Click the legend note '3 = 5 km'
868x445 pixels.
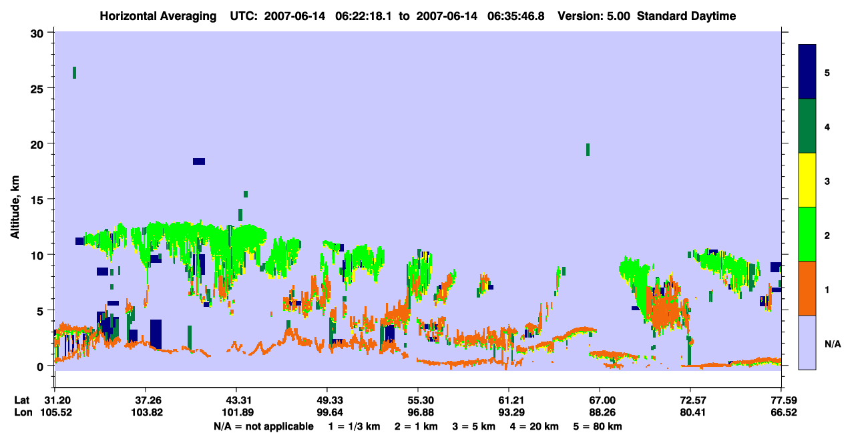tap(474, 426)
